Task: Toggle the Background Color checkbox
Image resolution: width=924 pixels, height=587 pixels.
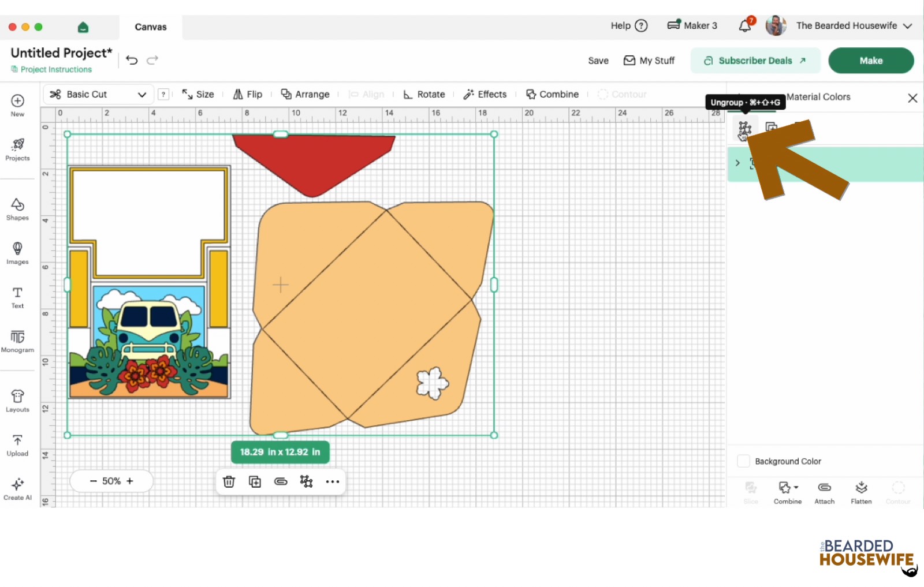Action: (744, 461)
